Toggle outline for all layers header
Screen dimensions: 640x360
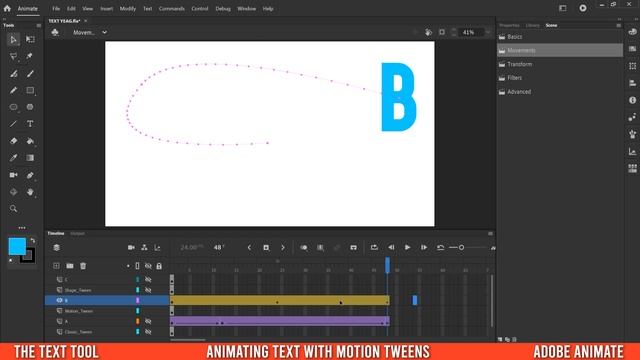pos(138,266)
